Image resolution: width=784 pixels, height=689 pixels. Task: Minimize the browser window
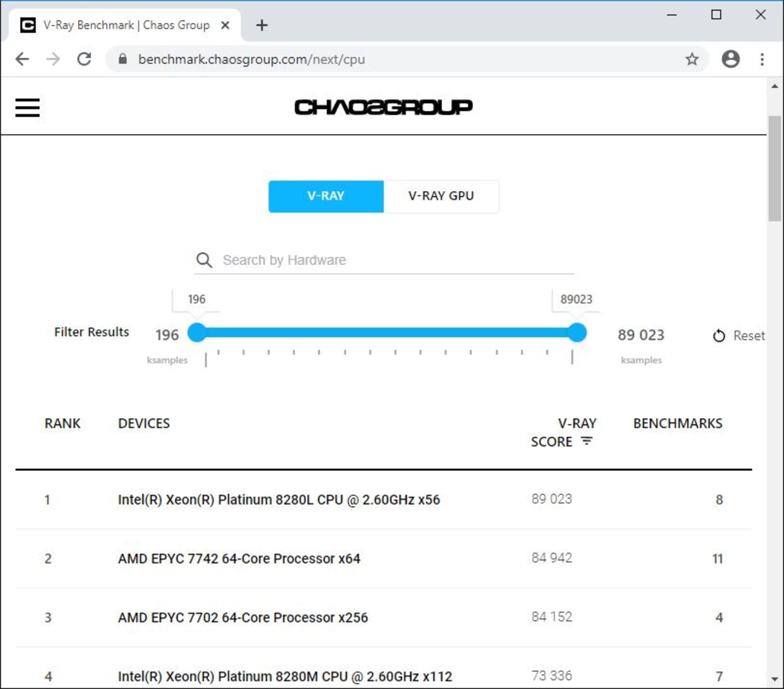(672, 15)
